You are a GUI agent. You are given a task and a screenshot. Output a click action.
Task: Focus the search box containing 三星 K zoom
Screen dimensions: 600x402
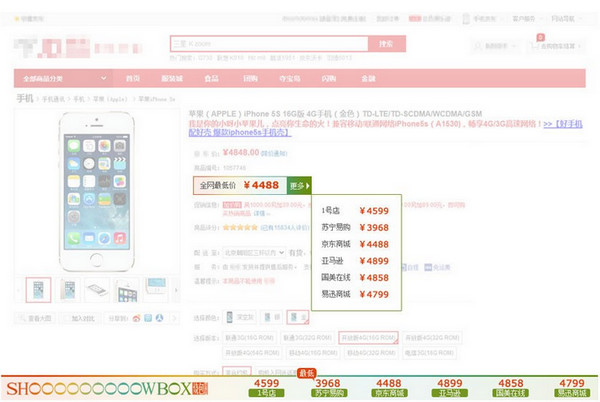[x=269, y=44]
